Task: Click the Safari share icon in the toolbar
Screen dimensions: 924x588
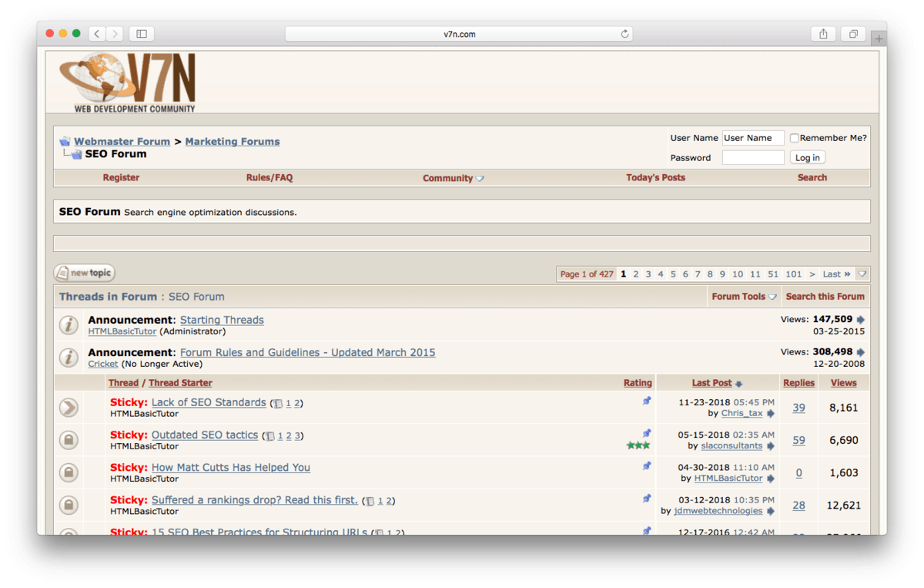Action: 823,34
